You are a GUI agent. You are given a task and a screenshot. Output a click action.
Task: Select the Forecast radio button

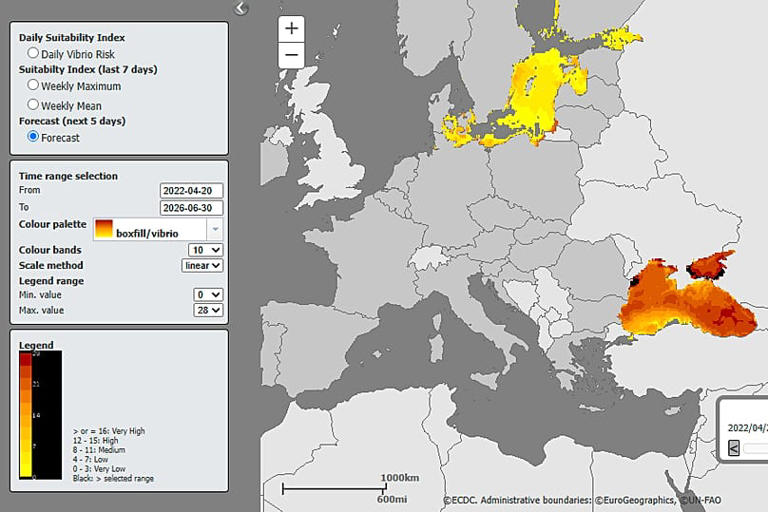click(x=33, y=136)
